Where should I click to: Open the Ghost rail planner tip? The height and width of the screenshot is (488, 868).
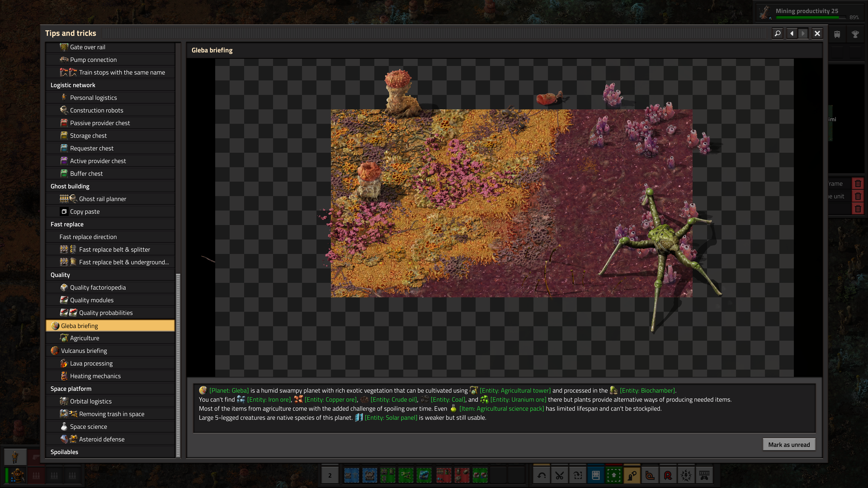tap(110, 199)
